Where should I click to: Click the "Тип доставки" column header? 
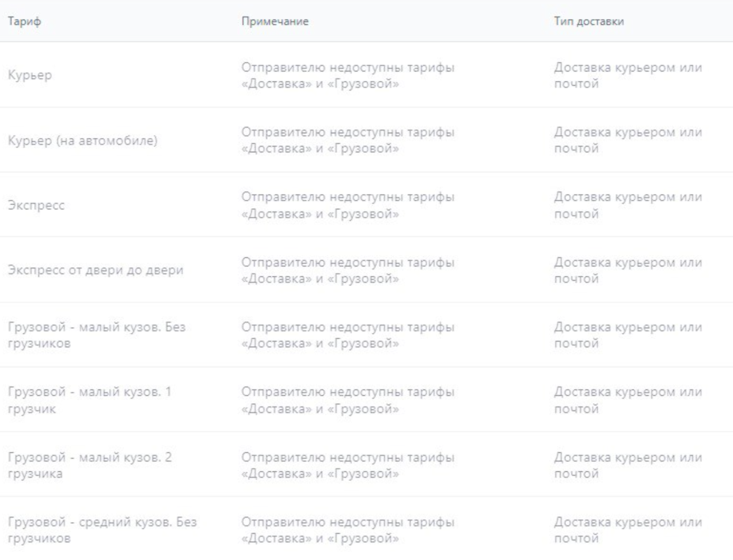pos(588,22)
